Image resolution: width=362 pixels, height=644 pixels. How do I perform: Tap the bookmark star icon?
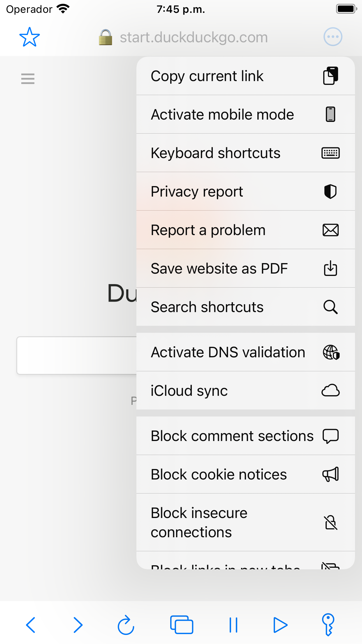[x=29, y=37]
